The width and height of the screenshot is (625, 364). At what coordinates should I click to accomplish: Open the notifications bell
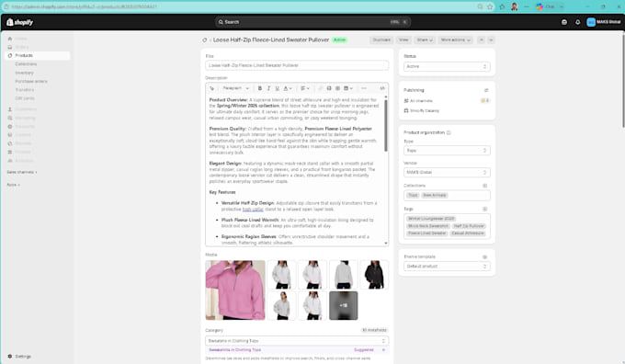pos(577,22)
